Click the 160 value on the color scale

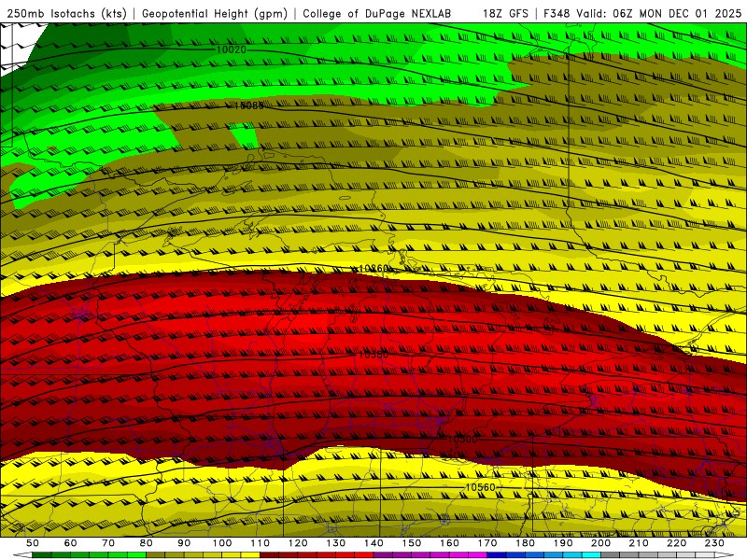(449, 543)
